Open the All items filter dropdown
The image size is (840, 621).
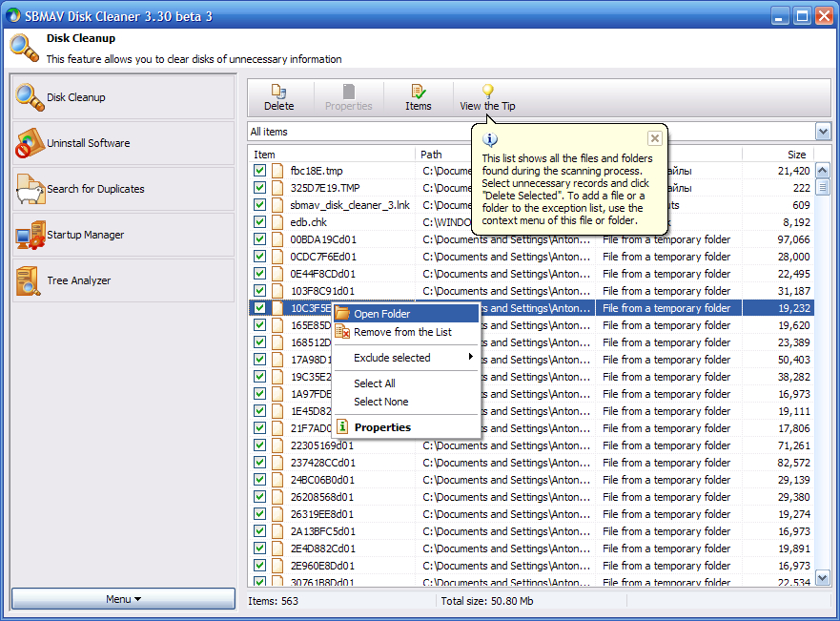point(823,132)
